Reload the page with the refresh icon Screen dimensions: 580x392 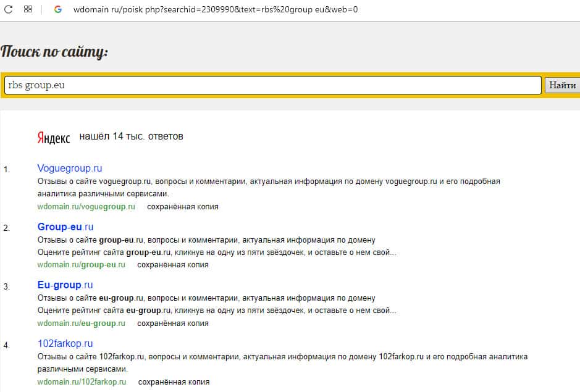8,9
